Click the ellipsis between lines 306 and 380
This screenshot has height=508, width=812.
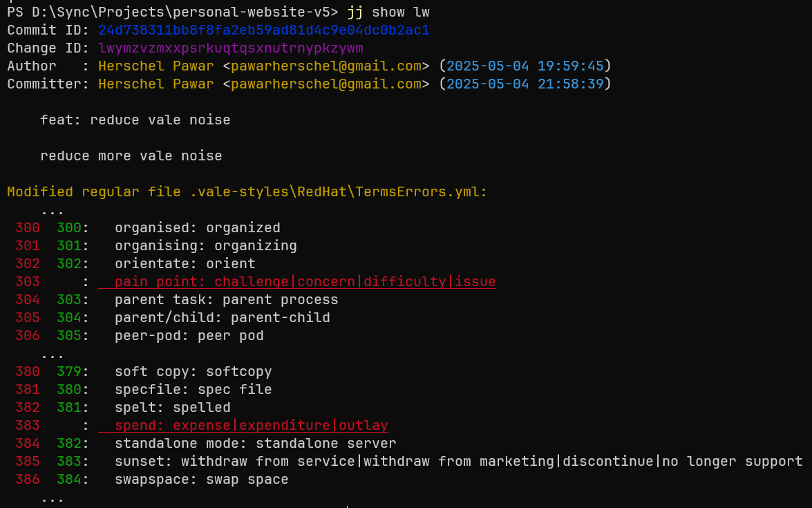point(53,356)
